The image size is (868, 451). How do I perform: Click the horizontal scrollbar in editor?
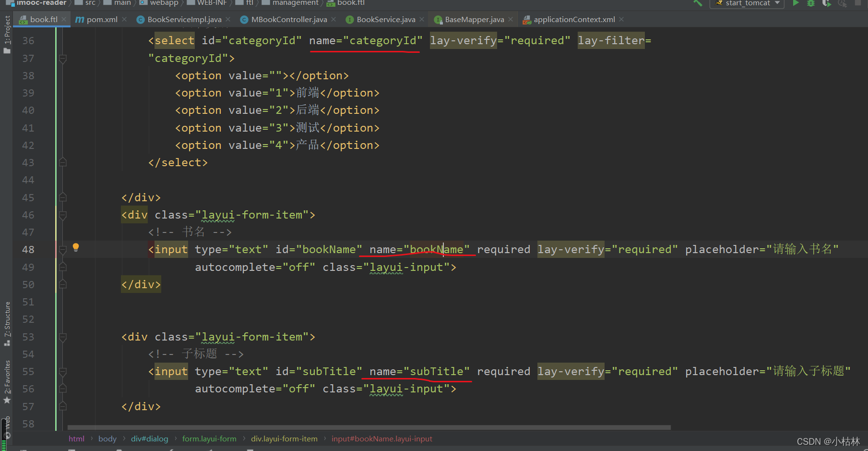[x=369, y=427]
